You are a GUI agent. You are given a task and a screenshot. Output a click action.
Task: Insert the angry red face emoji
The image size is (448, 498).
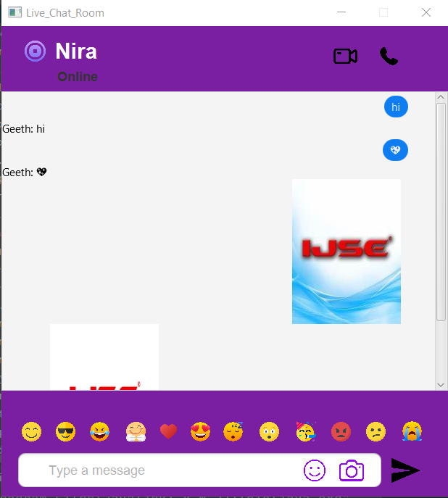coord(341,431)
